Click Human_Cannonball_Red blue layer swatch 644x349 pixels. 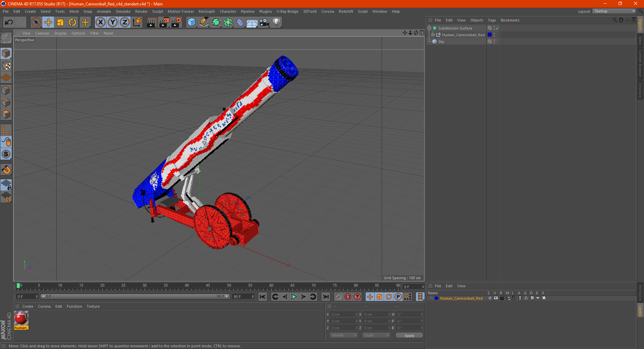490,35
